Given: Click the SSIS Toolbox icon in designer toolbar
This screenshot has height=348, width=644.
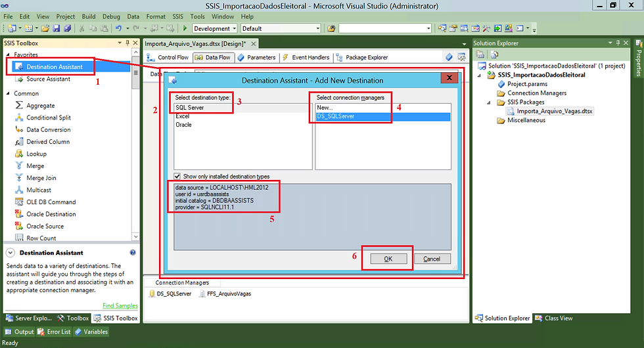Looking at the screenshot, I should [x=461, y=57].
